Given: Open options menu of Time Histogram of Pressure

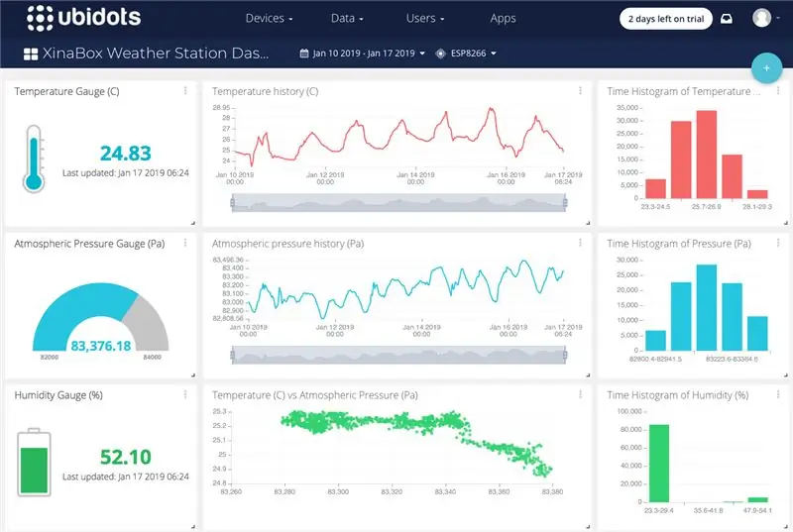Looking at the screenshot, I should tap(778, 243).
